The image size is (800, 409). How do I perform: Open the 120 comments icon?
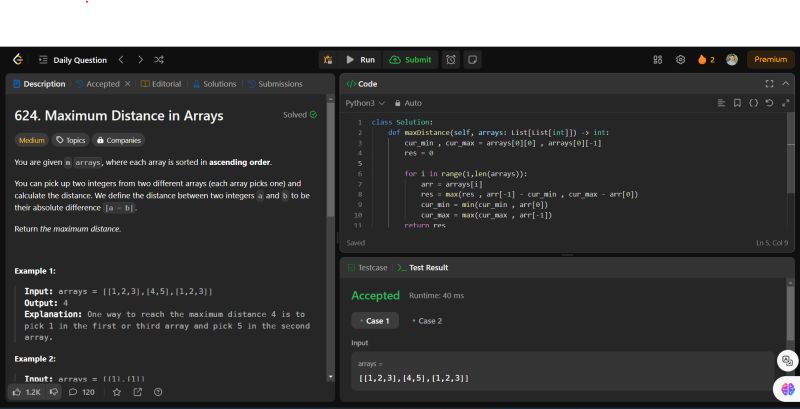point(82,392)
